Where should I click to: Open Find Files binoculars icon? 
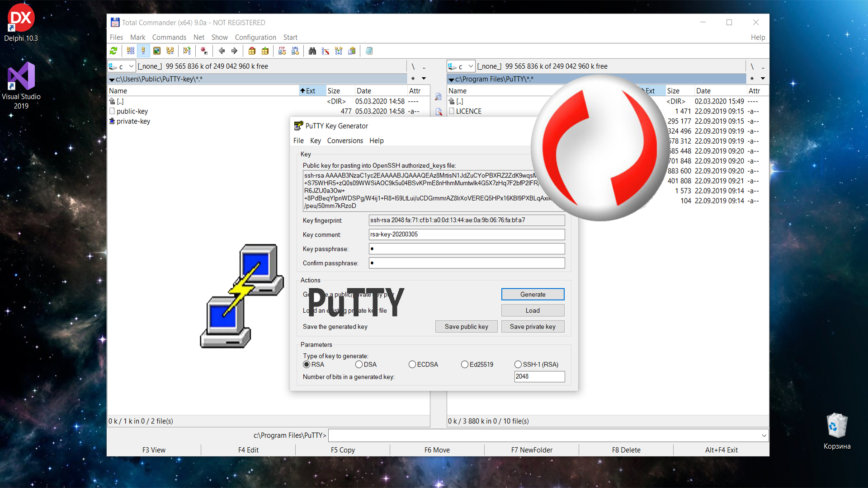click(312, 51)
